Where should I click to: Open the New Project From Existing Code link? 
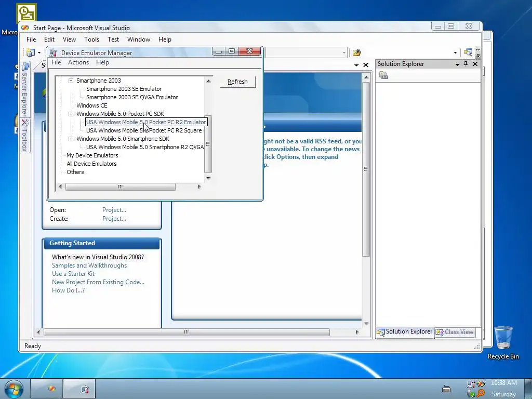click(98, 282)
